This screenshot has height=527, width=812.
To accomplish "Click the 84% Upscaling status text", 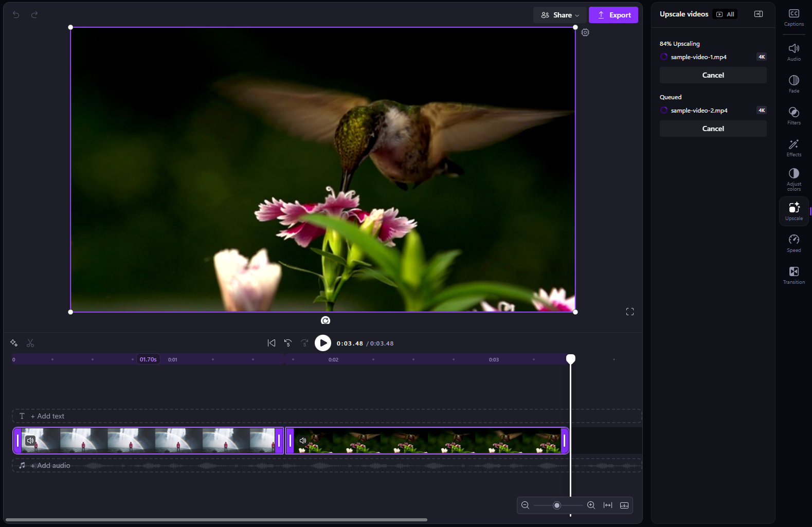I will pyautogui.click(x=679, y=44).
